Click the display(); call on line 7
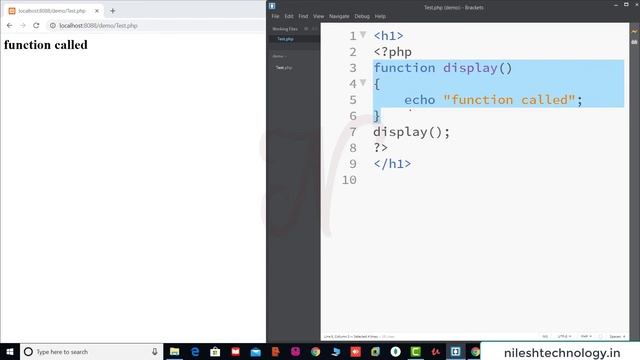Screen dimensions: 640x360 pos(411,132)
